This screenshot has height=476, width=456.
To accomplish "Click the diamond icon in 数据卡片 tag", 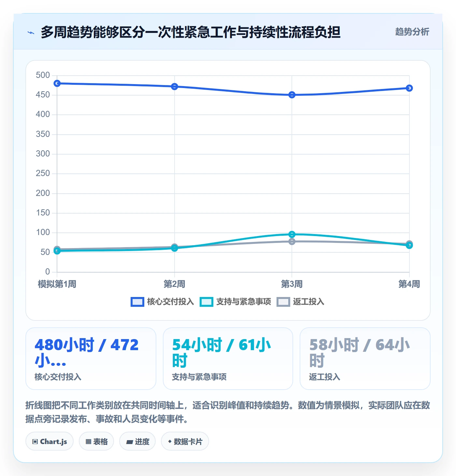I will [170, 441].
